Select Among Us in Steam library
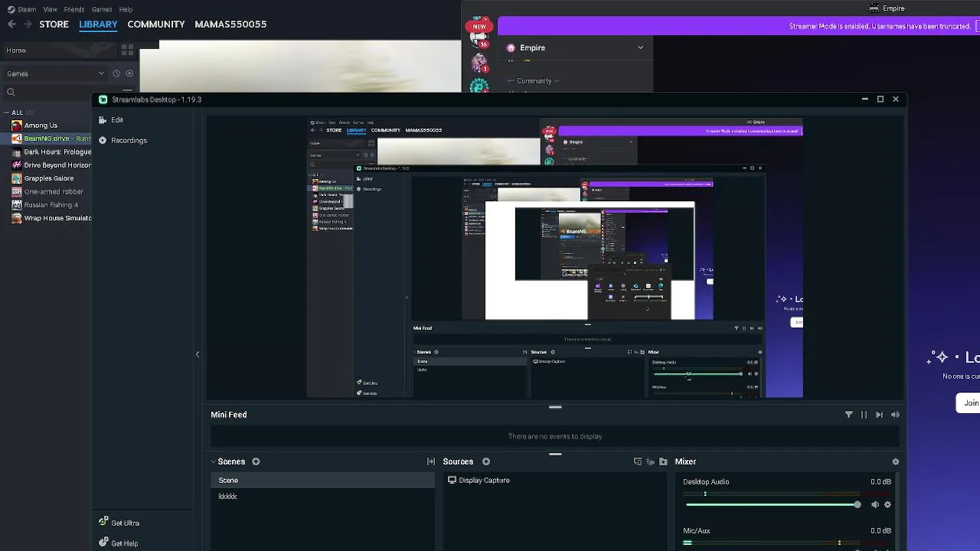This screenshot has width=980, height=551. coord(46,126)
